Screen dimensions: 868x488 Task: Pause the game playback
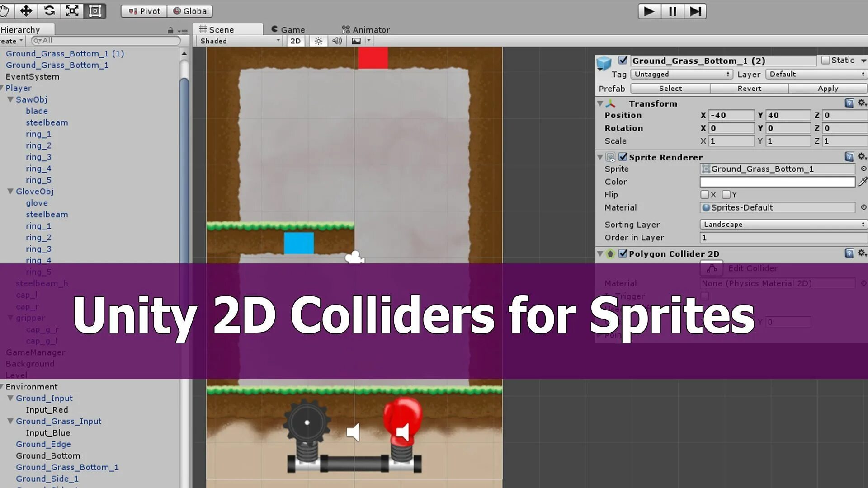[x=672, y=11]
